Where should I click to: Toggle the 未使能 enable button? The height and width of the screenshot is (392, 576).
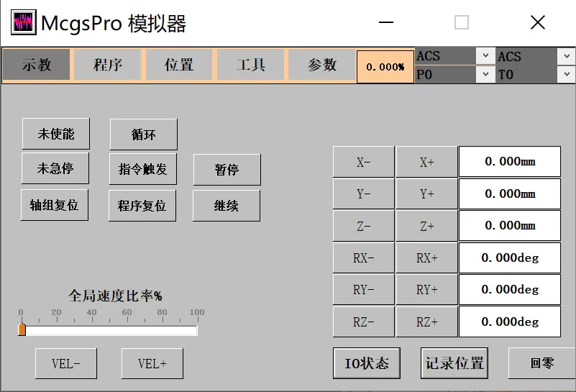[x=56, y=134]
